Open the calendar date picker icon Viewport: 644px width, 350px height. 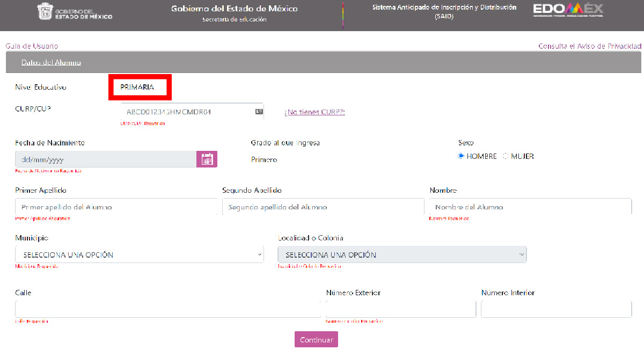(x=207, y=159)
